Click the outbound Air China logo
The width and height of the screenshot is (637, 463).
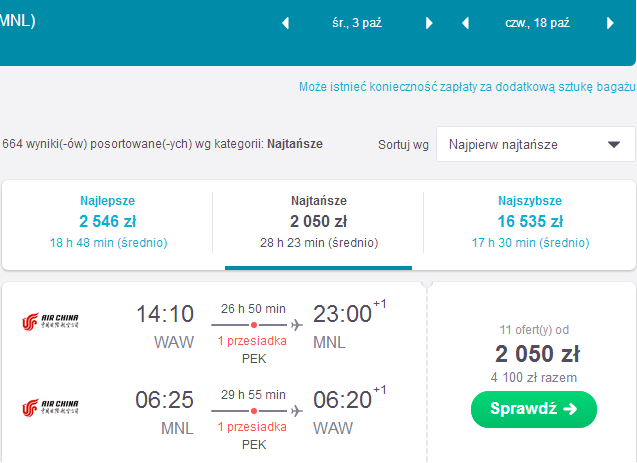point(50,322)
